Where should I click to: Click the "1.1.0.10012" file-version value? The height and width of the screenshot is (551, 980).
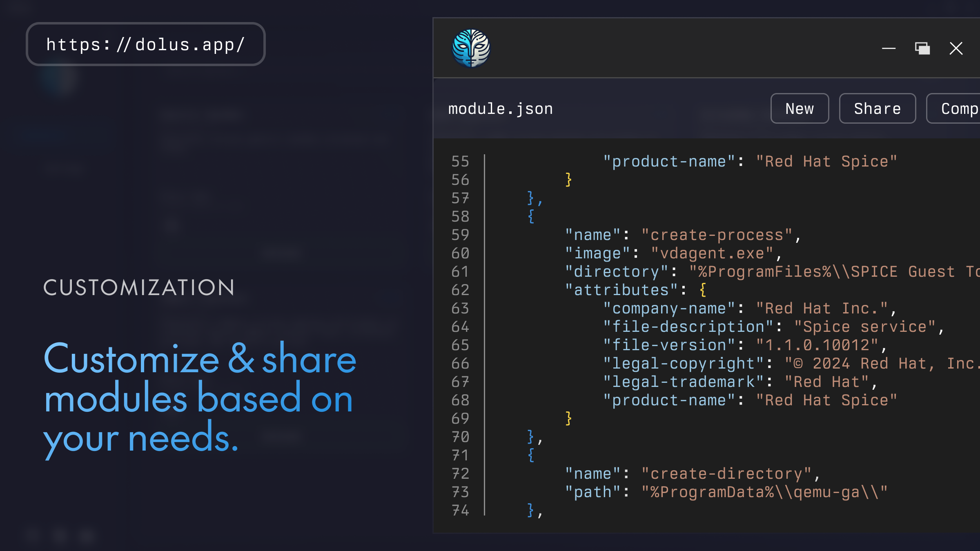point(817,345)
